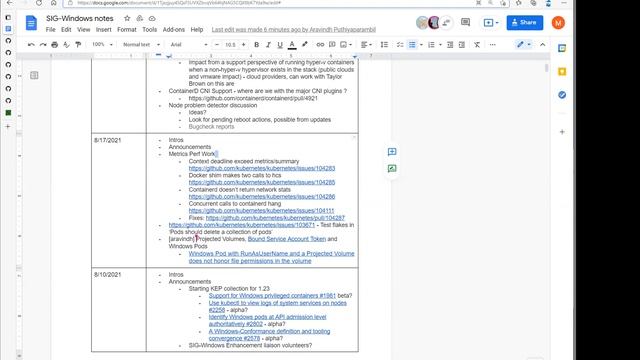Insert an image from the toolbar
Screen dimensions: 640x360
[344, 44]
